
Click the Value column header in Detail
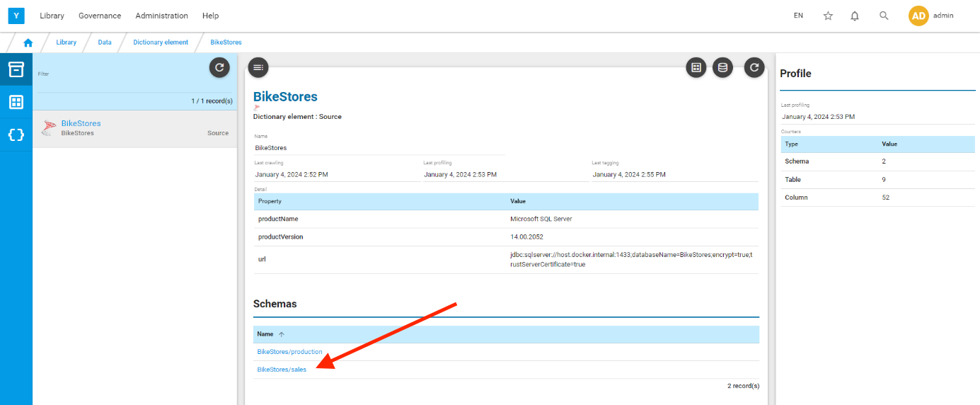click(x=518, y=201)
